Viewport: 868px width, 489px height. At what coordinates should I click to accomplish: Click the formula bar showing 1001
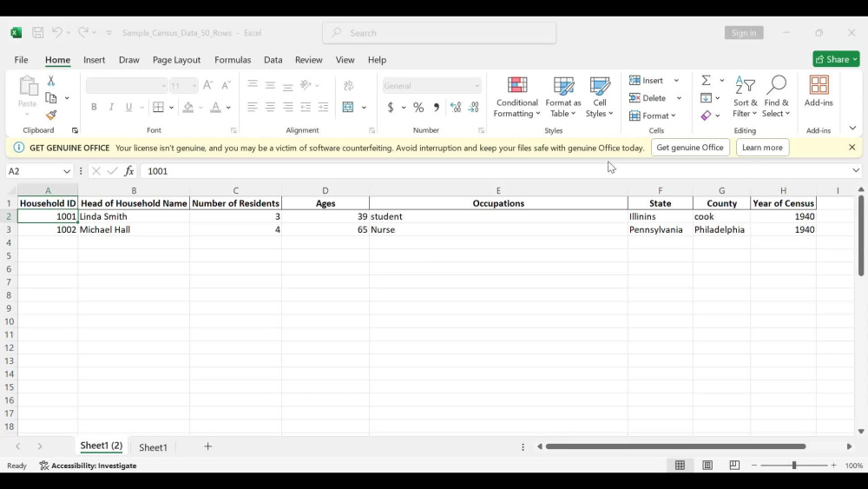click(x=495, y=171)
